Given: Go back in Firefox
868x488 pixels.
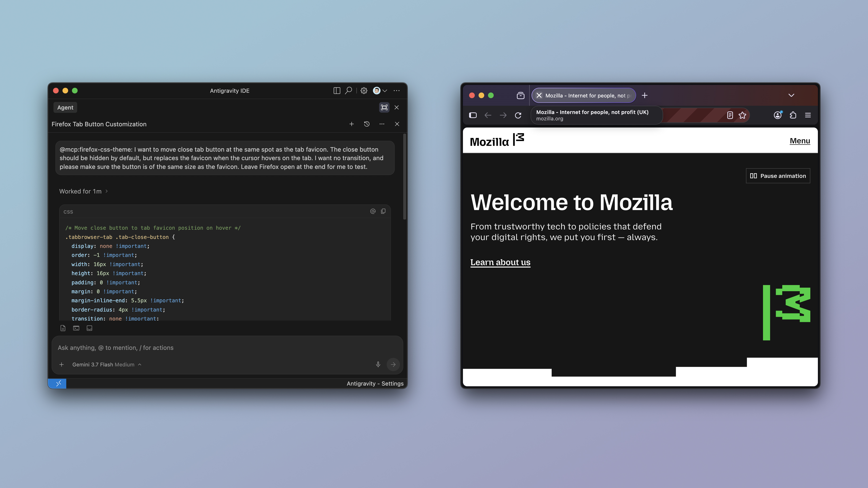Looking at the screenshot, I should tap(488, 115).
